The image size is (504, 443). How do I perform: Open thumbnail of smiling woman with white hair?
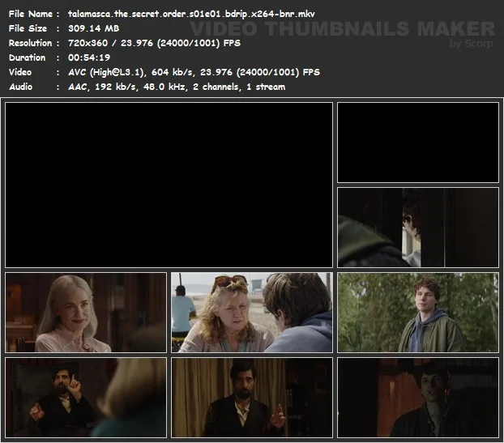(x=86, y=313)
